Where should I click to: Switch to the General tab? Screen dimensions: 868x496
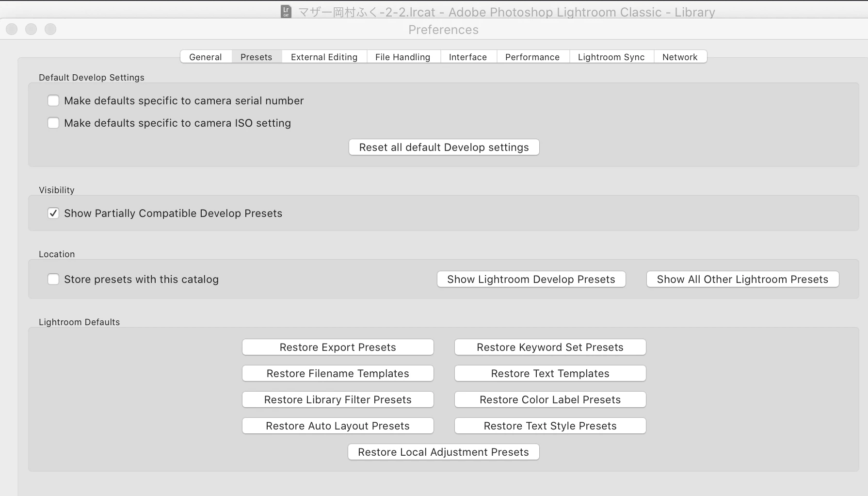pos(206,57)
